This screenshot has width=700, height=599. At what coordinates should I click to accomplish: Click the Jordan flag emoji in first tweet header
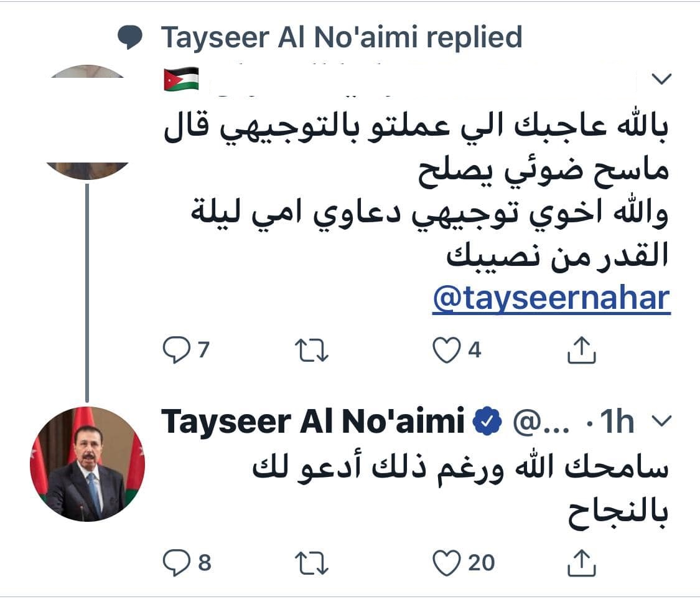(x=181, y=79)
